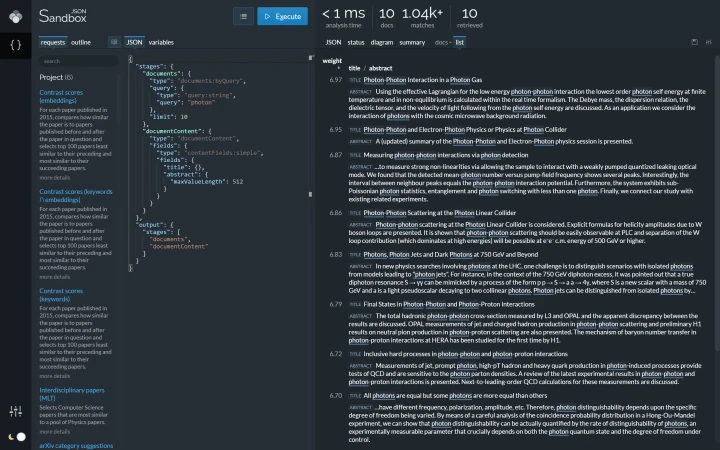Click title 'All photons are equal but some photons'
Image resolution: width=720 pixels, height=450 pixels.
point(455,396)
